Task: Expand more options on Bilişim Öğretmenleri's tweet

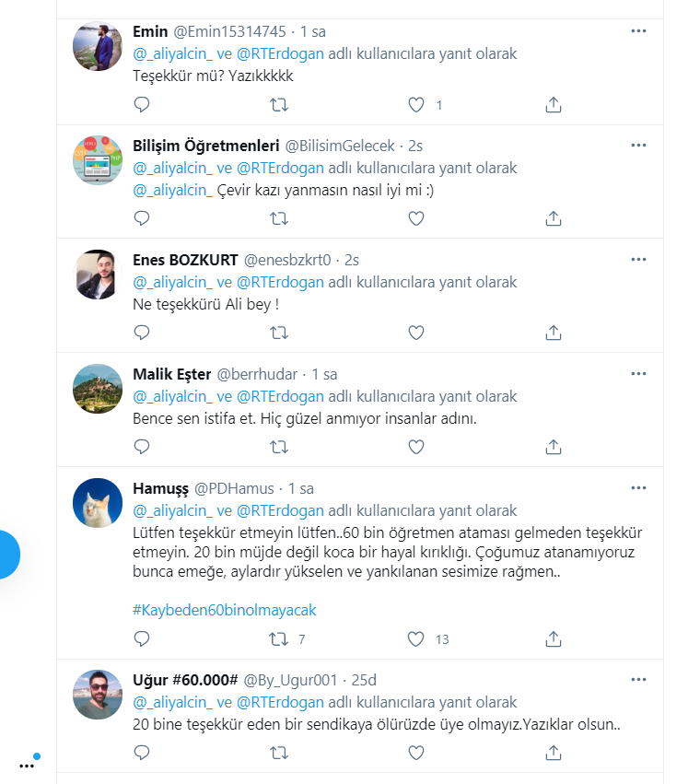Action: tap(638, 146)
